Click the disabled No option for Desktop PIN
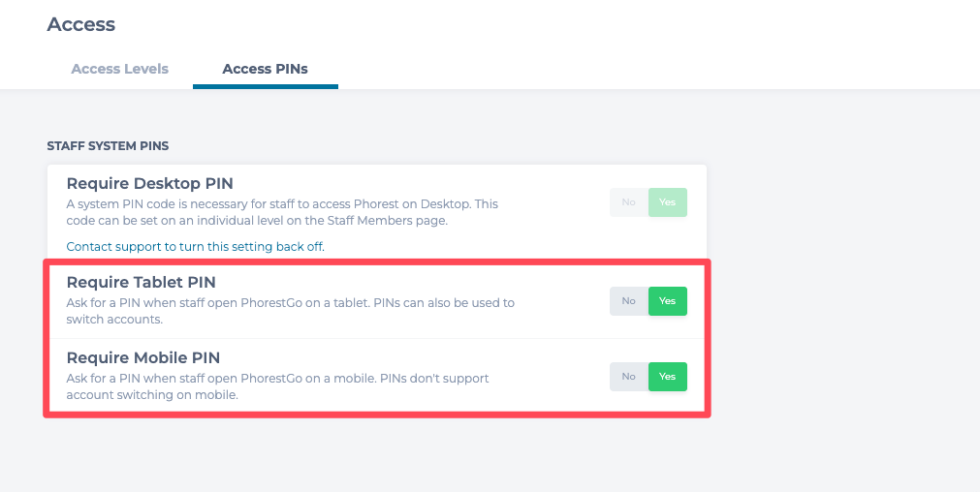Viewport: 980px width, 492px height. 629,202
